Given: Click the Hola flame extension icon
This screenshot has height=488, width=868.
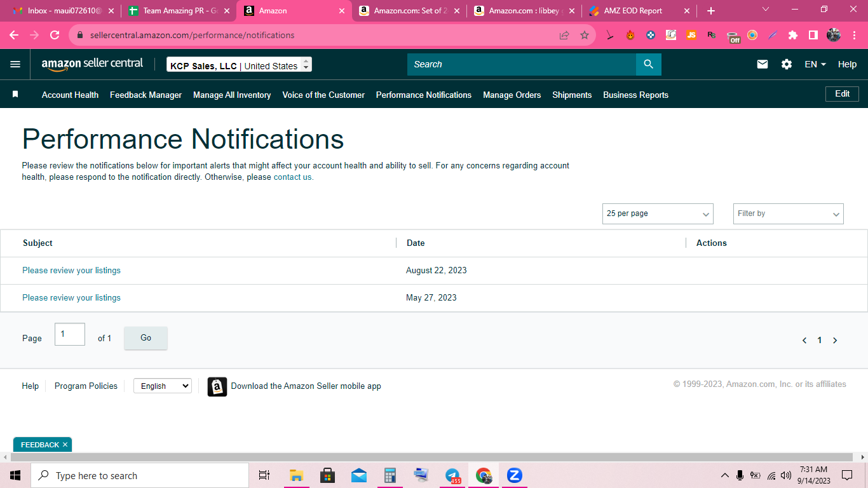Looking at the screenshot, I should tap(630, 35).
